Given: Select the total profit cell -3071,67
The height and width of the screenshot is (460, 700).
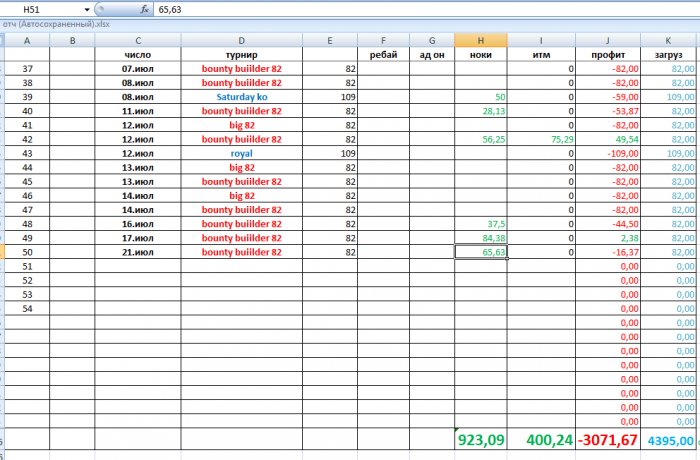Looking at the screenshot, I should [x=608, y=439].
